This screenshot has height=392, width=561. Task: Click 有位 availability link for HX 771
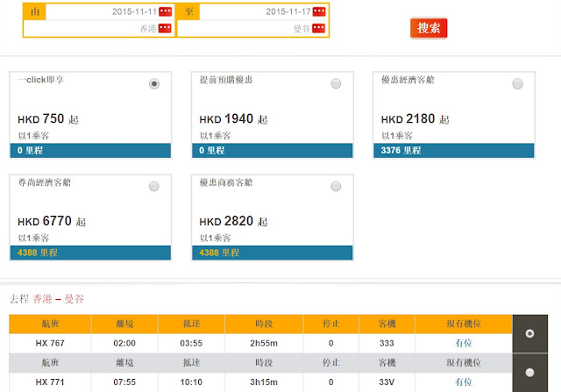[x=464, y=382]
